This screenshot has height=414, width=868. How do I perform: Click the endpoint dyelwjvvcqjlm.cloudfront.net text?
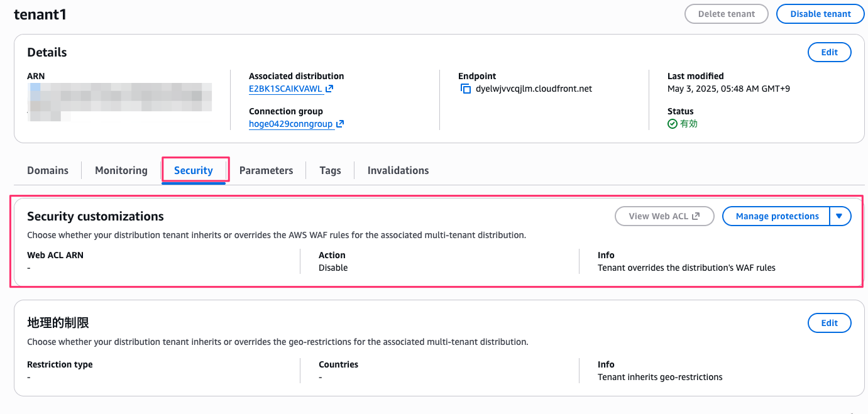tap(534, 89)
